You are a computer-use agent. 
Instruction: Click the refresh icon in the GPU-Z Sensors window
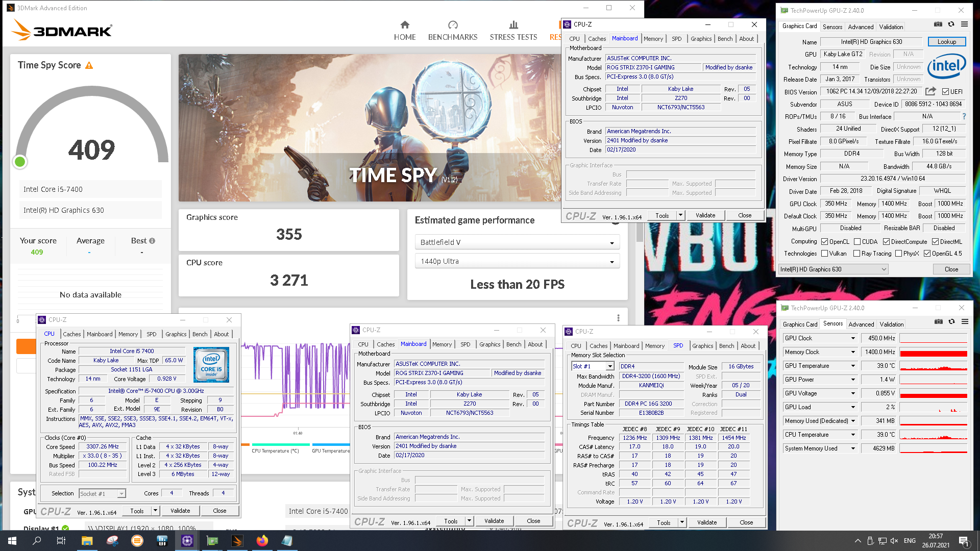click(x=951, y=321)
